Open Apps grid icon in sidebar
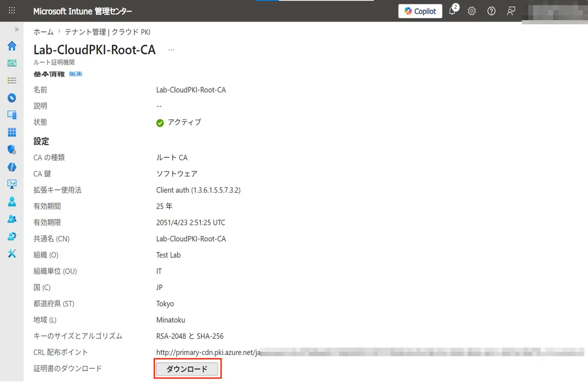 12,132
